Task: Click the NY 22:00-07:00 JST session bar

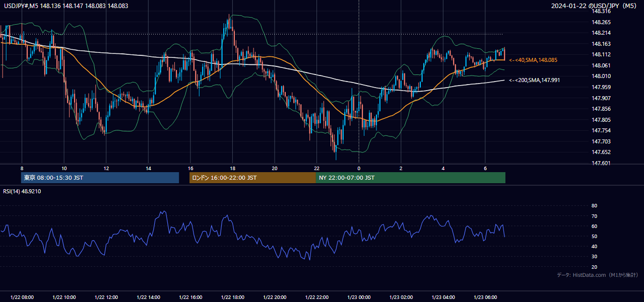Action: pyautogui.click(x=411, y=178)
